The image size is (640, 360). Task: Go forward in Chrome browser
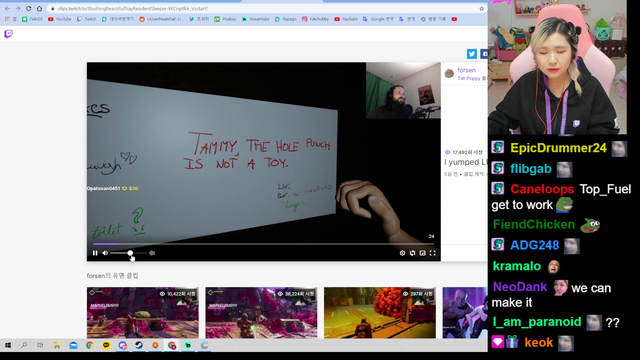pyautogui.click(x=18, y=9)
